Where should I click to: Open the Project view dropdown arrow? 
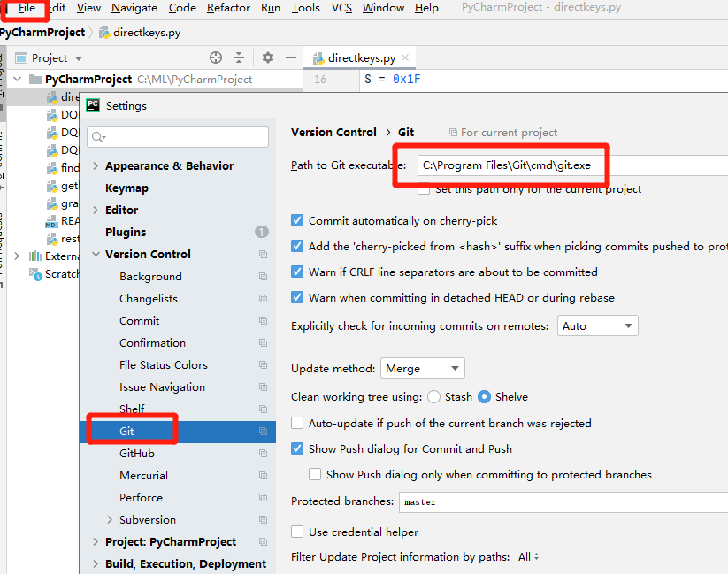coord(79,58)
